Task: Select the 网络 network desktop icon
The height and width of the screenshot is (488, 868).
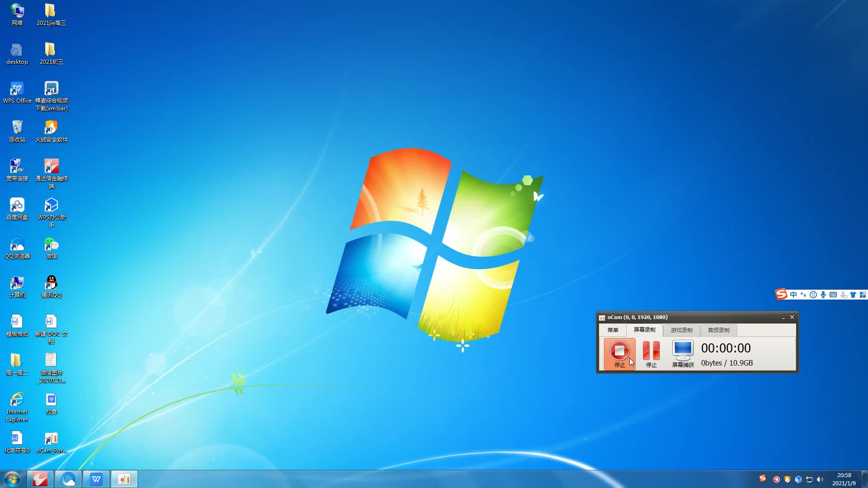Action: (17, 14)
